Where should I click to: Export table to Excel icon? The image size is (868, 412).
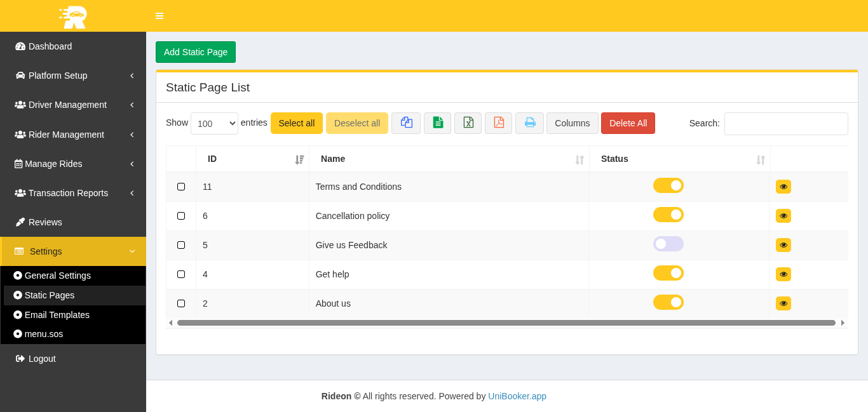[x=468, y=123]
